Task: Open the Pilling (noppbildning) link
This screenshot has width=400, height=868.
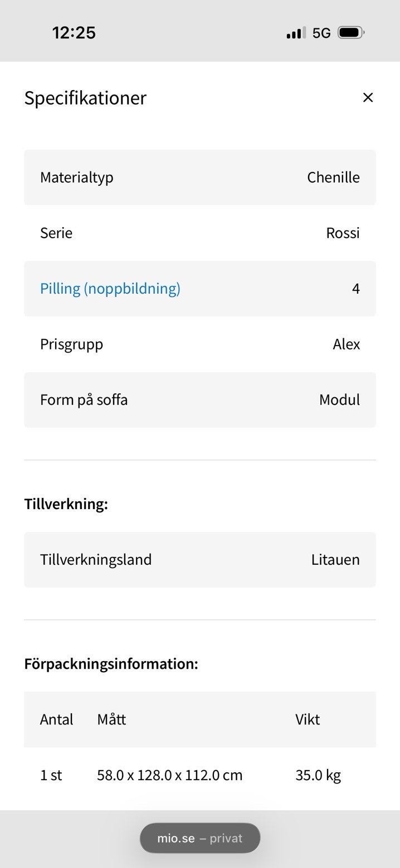Action: coord(110,289)
